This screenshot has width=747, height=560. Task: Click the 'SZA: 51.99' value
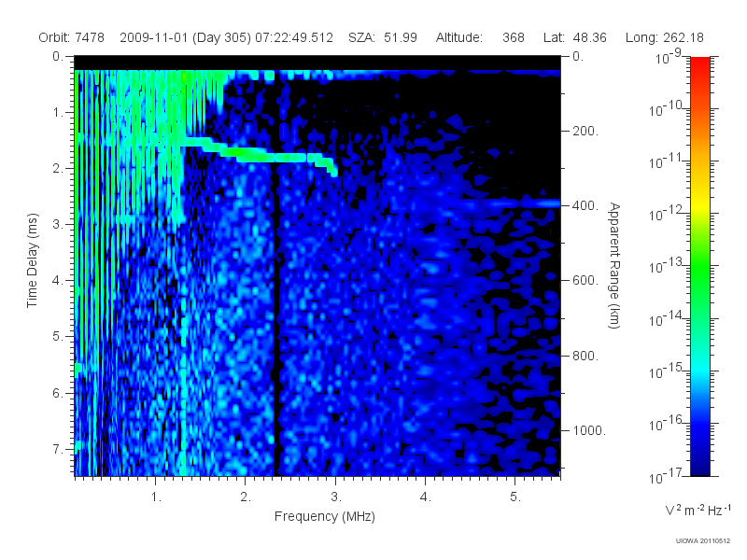pos(383,37)
